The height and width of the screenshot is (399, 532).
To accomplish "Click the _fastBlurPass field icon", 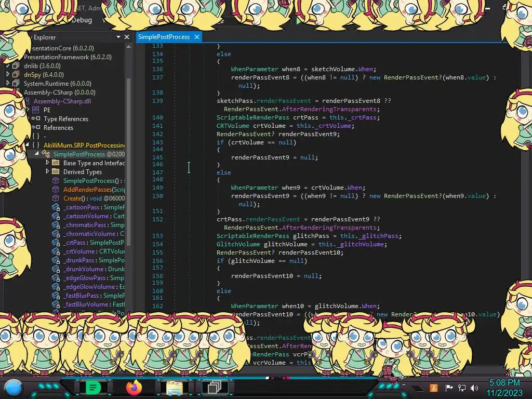I will (56, 295).
